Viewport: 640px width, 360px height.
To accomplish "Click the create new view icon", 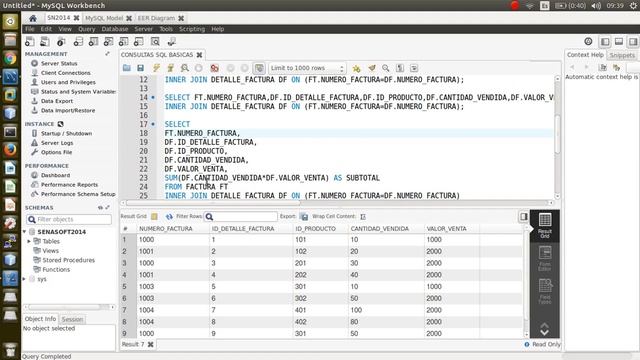I will coord(108,41).
